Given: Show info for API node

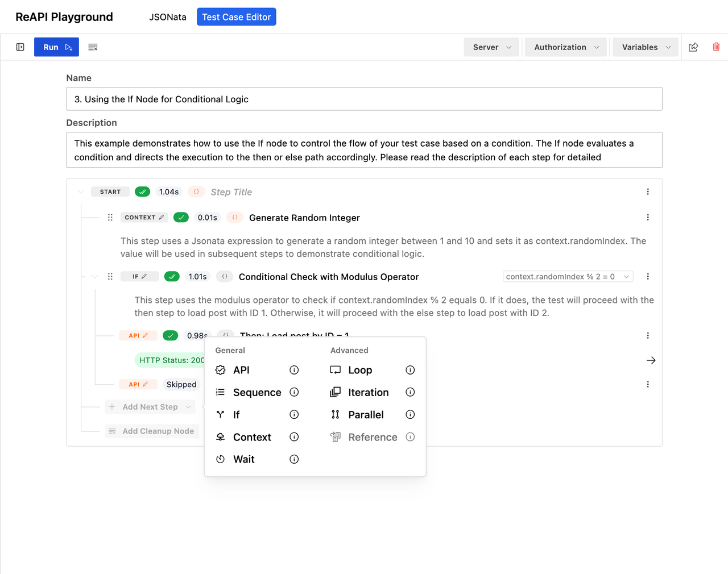Looking at the screenshot, I should click(x=294, y=370).
